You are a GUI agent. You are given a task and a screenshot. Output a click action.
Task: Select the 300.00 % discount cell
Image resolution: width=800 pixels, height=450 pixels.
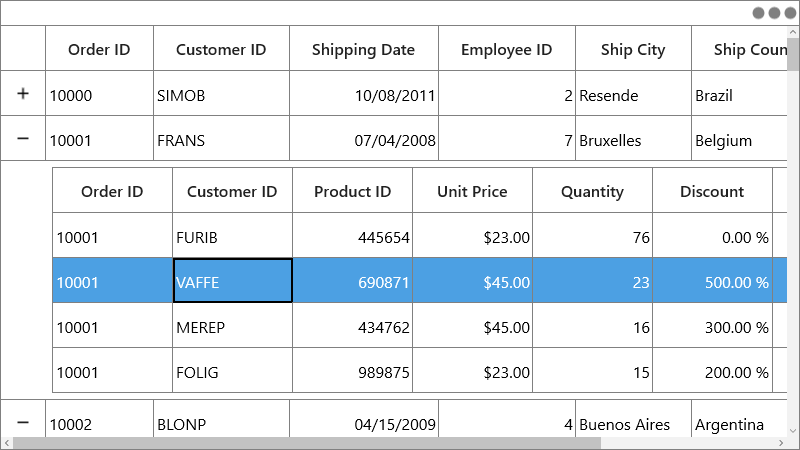(712, 325)
